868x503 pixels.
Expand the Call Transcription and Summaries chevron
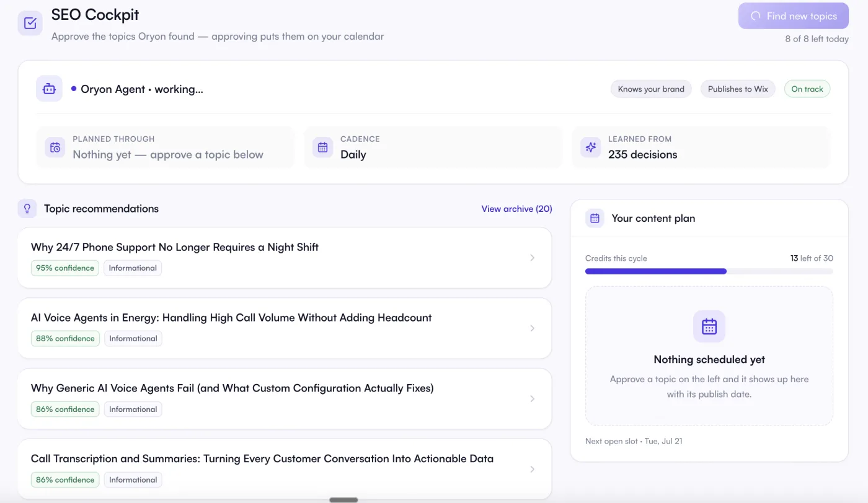tap(532, 470)
